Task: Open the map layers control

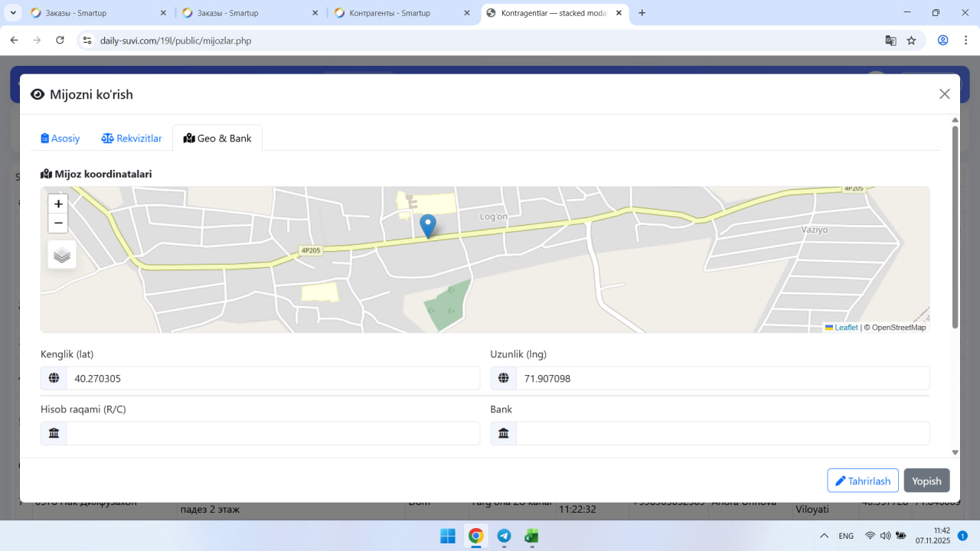Action: click(x=62, y=255)
